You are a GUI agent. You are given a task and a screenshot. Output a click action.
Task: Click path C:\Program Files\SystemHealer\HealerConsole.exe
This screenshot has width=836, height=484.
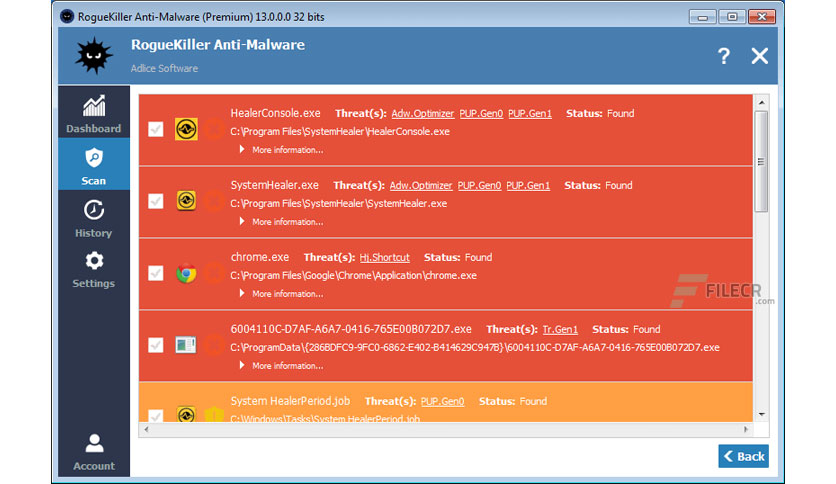point(340,132)
